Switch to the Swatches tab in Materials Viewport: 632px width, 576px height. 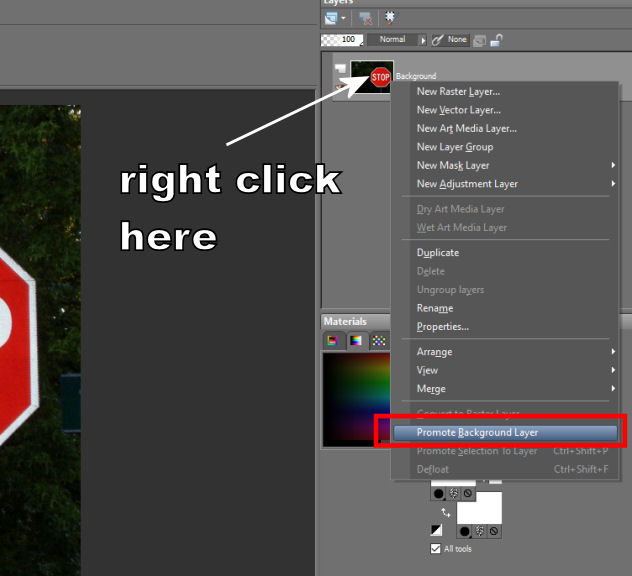[x=379, y=341]
